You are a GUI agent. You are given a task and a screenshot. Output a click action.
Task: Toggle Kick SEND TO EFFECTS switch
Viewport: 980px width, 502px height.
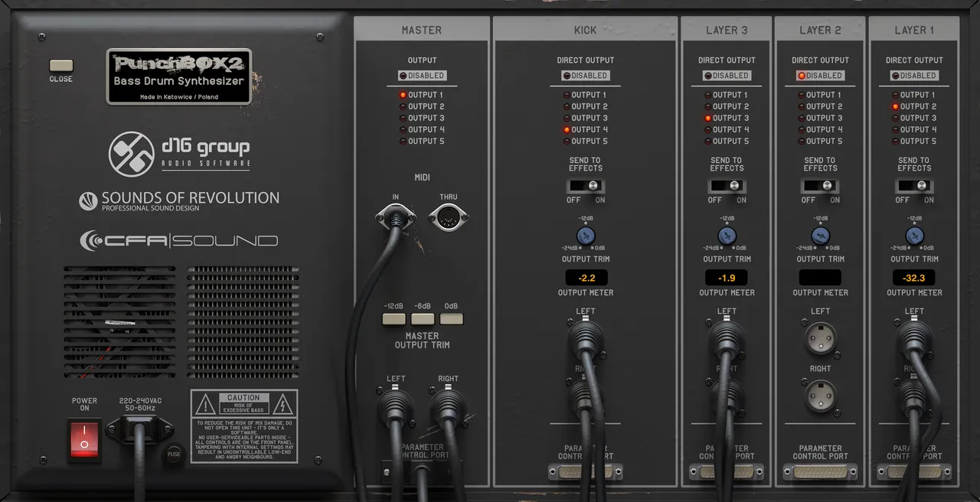pyautogui.click(x=586, y=186)
